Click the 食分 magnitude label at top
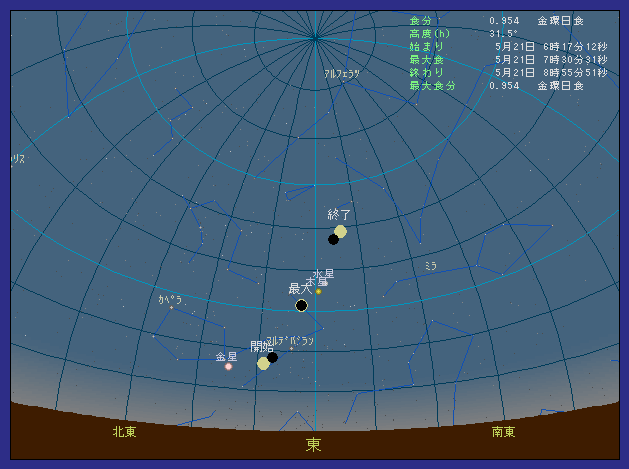629x469 pixels. pos(420,20)
